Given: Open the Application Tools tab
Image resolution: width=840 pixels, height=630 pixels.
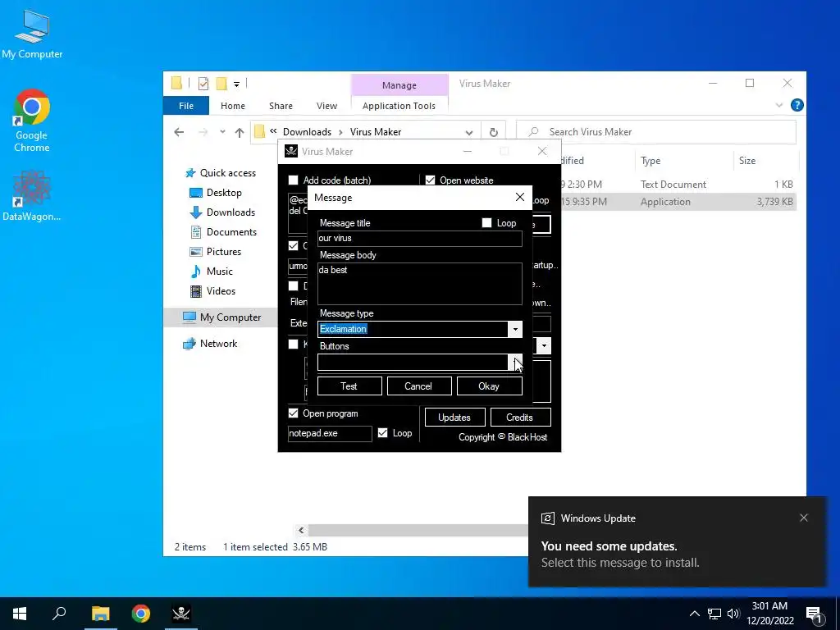Looking at the screenshot, I should click(x=399, y=106).
